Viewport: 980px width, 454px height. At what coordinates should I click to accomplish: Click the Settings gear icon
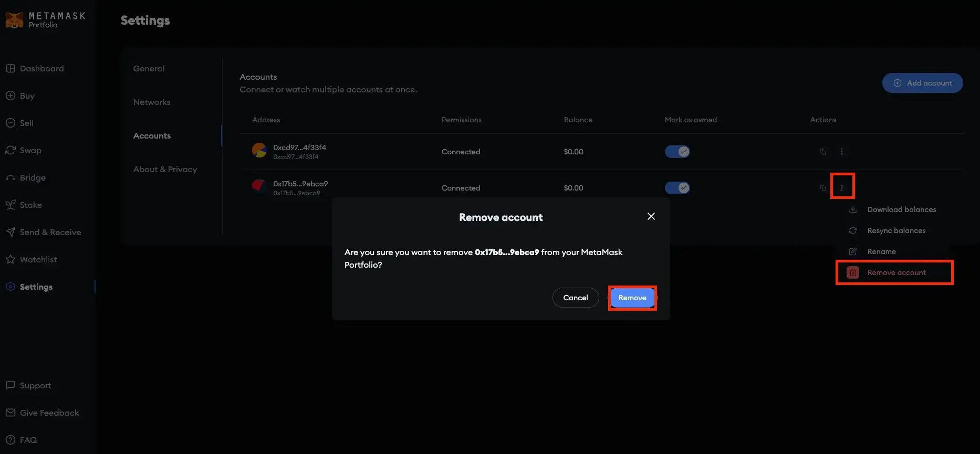10,287
